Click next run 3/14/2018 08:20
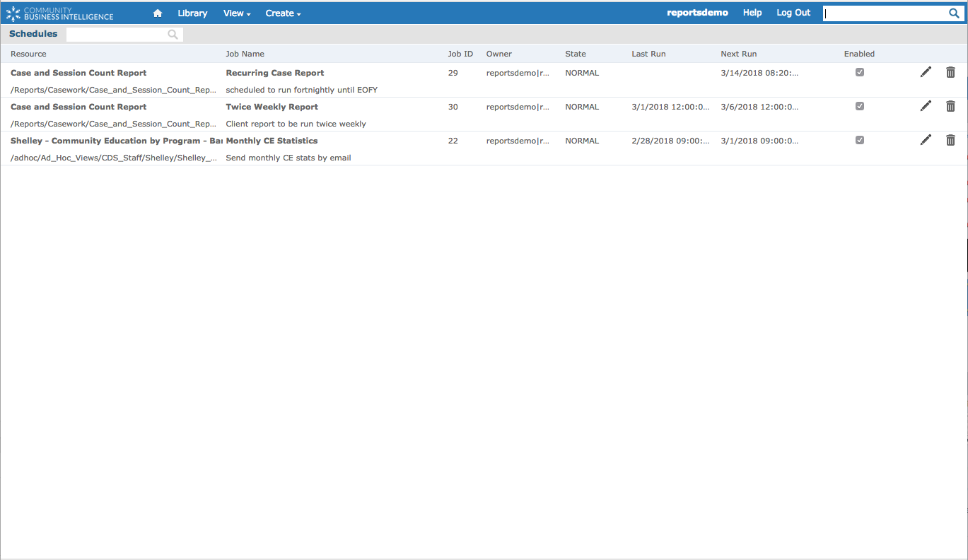The image size is (968, 560). click(759, 73)
